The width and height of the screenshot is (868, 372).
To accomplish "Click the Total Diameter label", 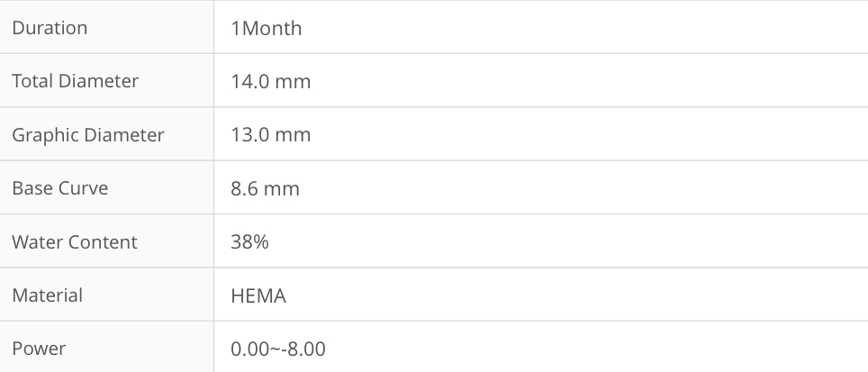I will point(75,81).
